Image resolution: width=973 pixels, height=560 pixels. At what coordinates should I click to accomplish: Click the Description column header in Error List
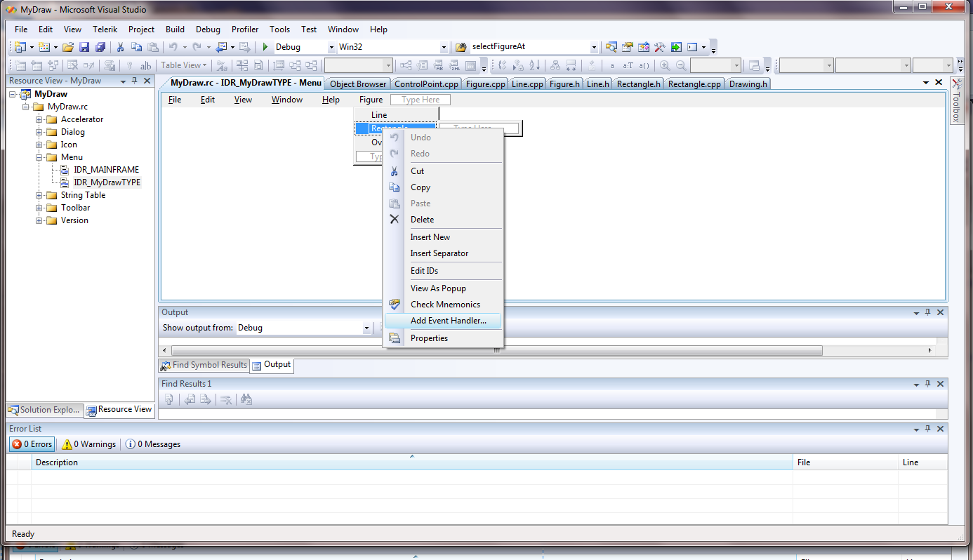(x=412, y=462)
